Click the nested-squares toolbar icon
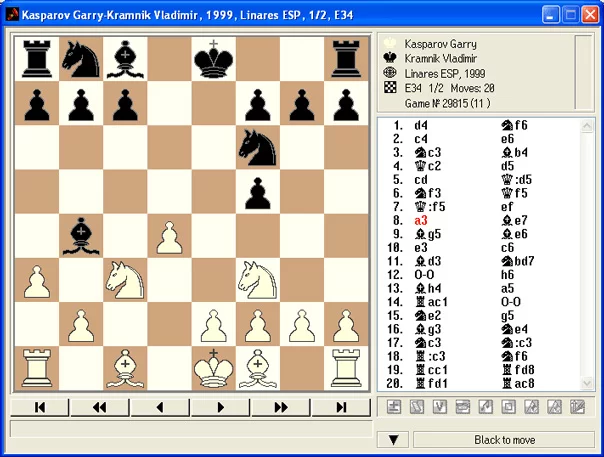604x457 pixels. (508, 407)
